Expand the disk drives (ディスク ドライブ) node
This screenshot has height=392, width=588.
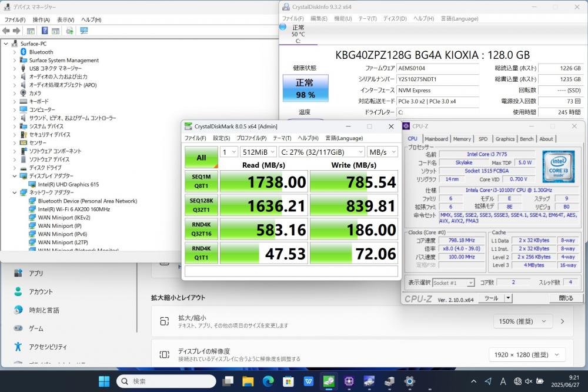(x=15, y=168)
